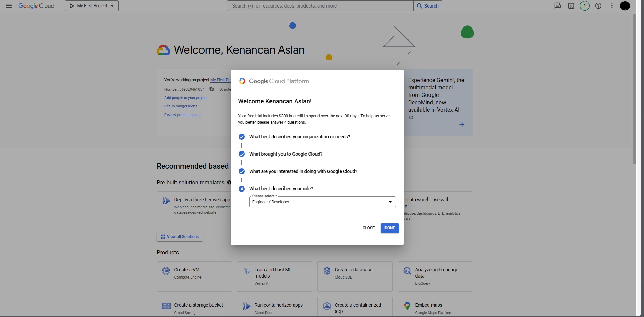Click the Google Maps pin icon

407,306
